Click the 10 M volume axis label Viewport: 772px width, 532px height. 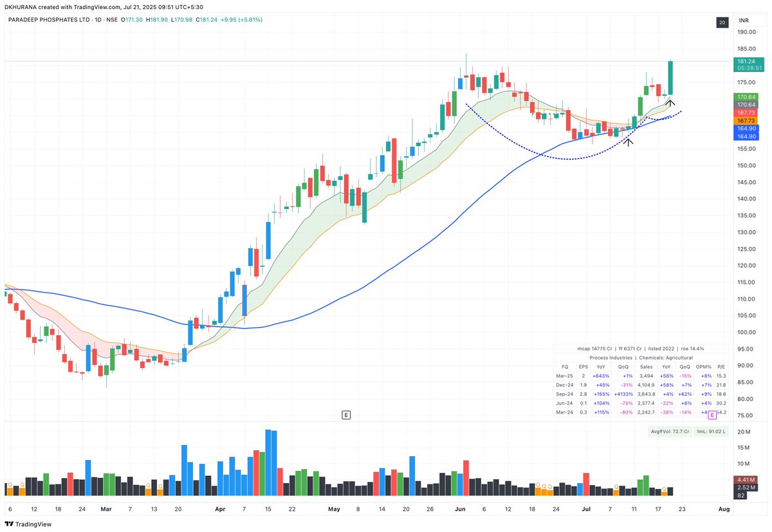point(744,464)
